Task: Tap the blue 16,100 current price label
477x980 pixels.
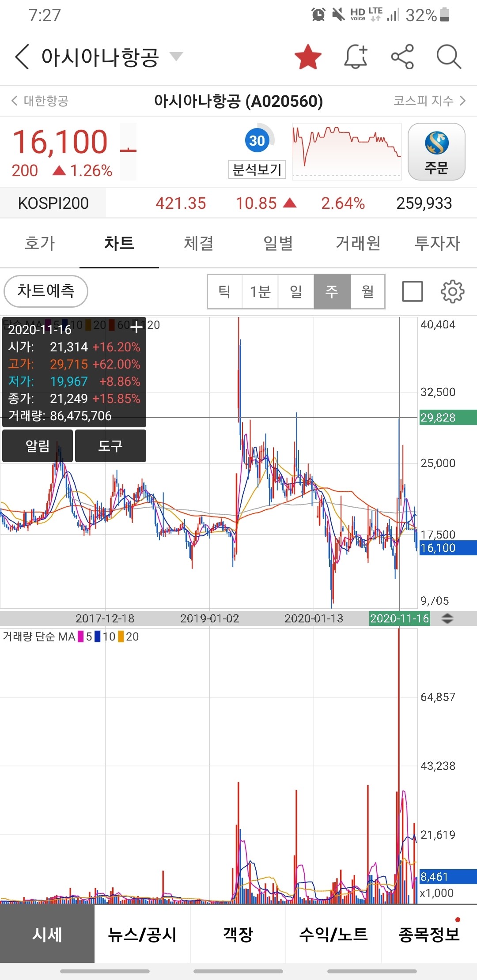Action: (448, 548)
